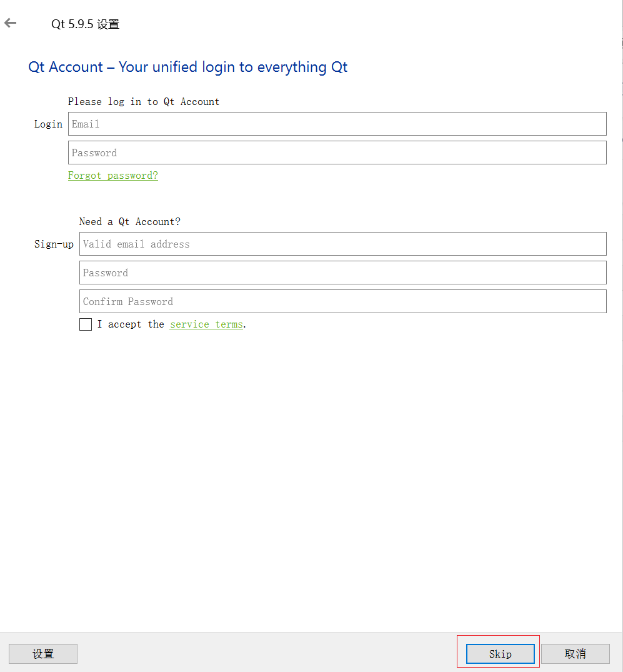Click the Login Email field

[x=337, y=124]
